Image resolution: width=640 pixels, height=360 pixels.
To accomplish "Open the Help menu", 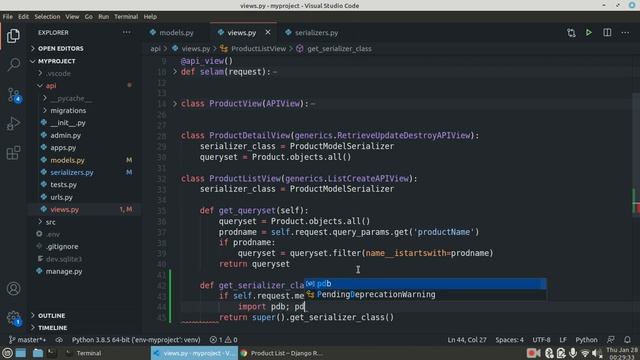I will (x=150, y=17).
